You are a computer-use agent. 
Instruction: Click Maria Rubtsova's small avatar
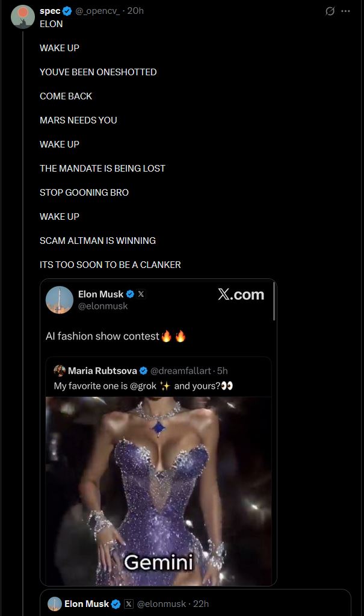pyautogui.click(x=60, y=370)
